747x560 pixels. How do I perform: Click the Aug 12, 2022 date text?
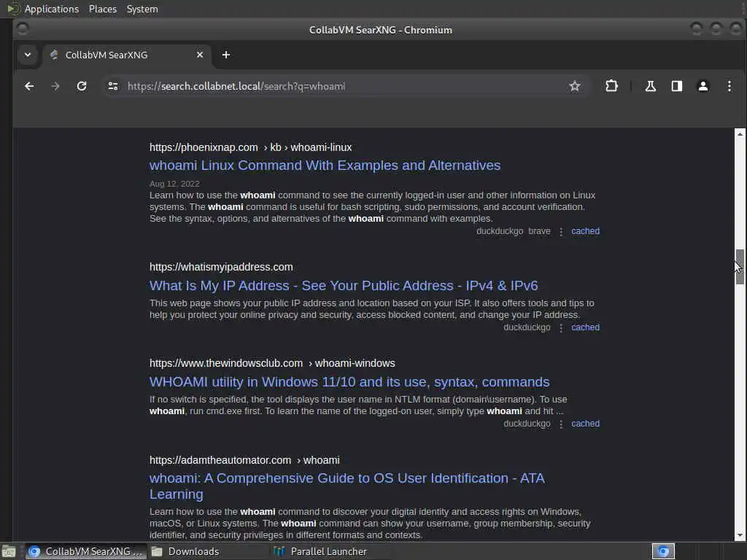(174, 184)
